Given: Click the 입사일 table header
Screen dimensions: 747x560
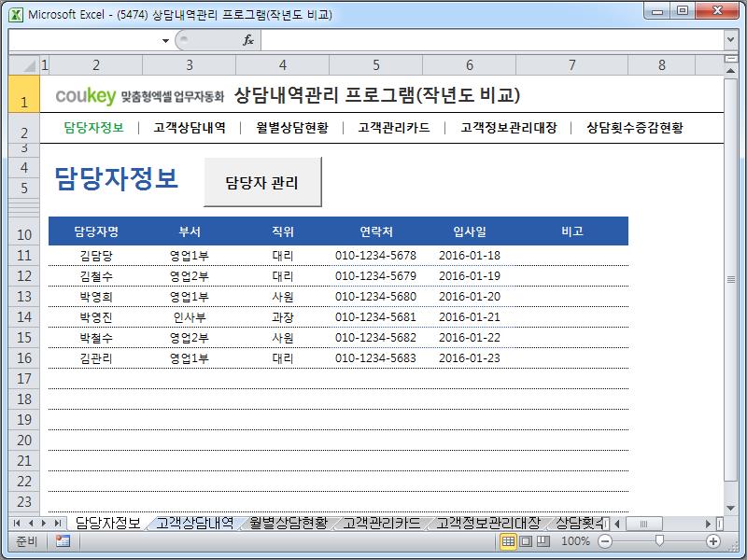Looking at the screenshot, I should click(470, 231).
